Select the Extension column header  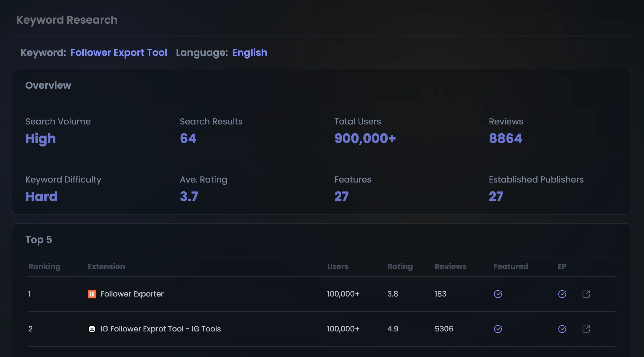click(106, 266)
